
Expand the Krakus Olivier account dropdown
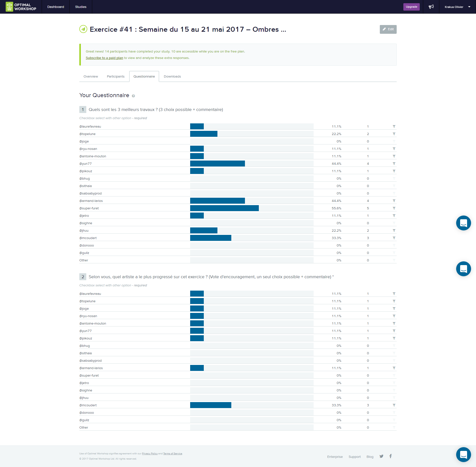(457, 7)
